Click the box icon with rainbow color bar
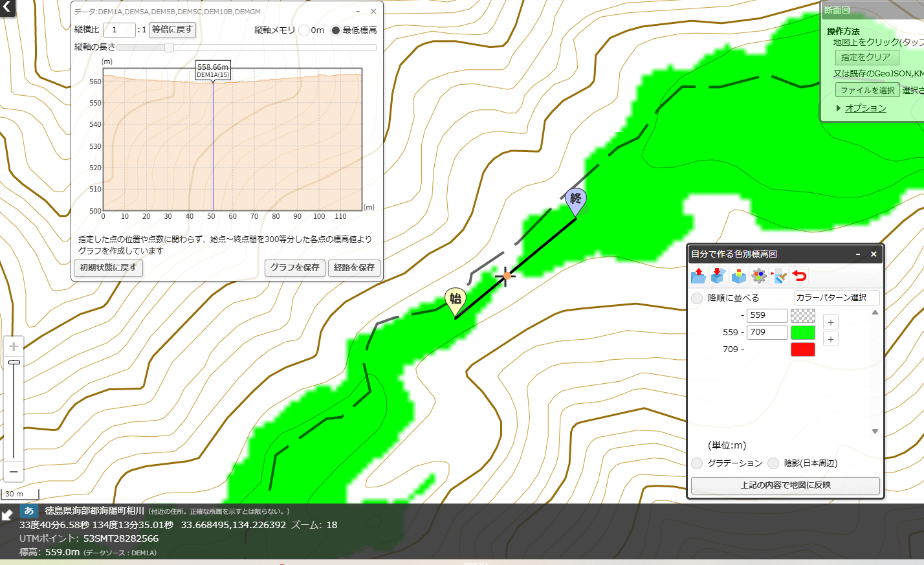Image resolution: width=924 pixels, height=565 pixels. [739, 276]
